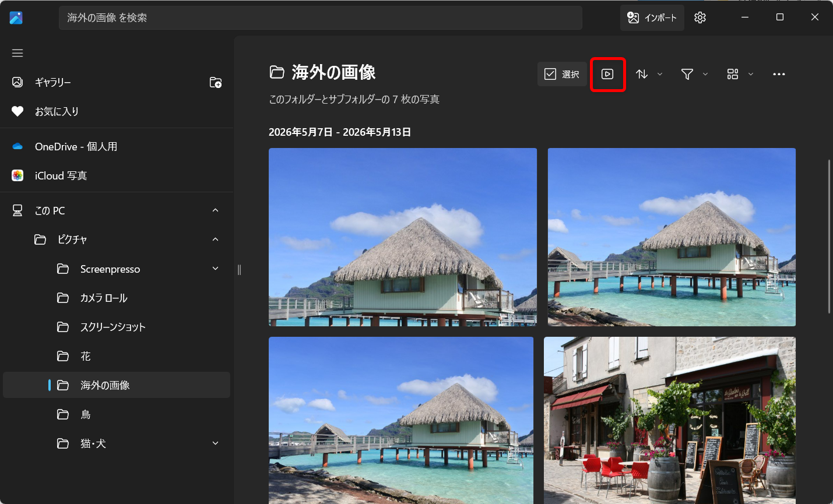Open the filter dropdown chevron
833x504 pixels.
(x=705, y=74)
